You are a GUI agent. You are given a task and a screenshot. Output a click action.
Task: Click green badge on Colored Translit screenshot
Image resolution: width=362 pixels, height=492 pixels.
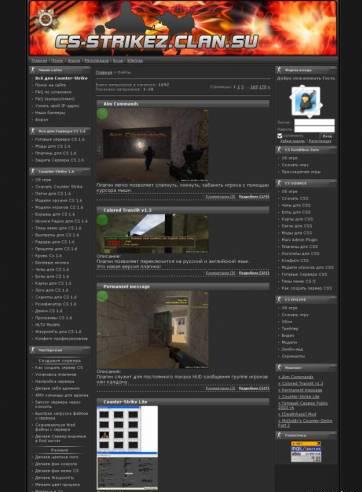pos(102,220)
